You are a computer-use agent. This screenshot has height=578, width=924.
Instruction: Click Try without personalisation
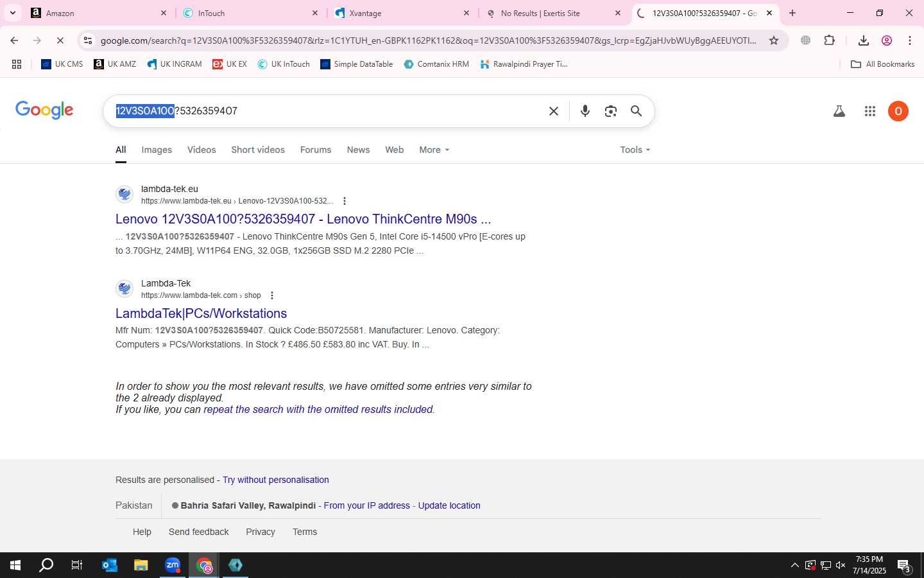275,480
